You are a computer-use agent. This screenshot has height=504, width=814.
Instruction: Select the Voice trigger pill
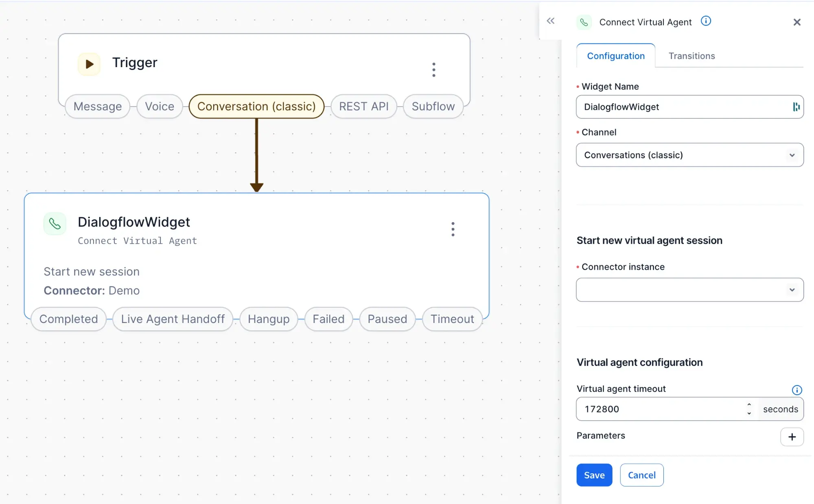click(x=160, y=106)
